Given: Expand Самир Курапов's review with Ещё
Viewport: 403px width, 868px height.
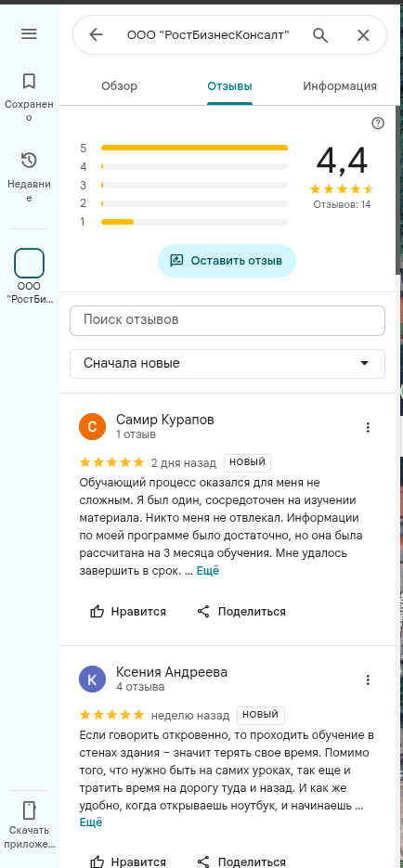Looking at the screenshot, I should click(x=208, y=571).
